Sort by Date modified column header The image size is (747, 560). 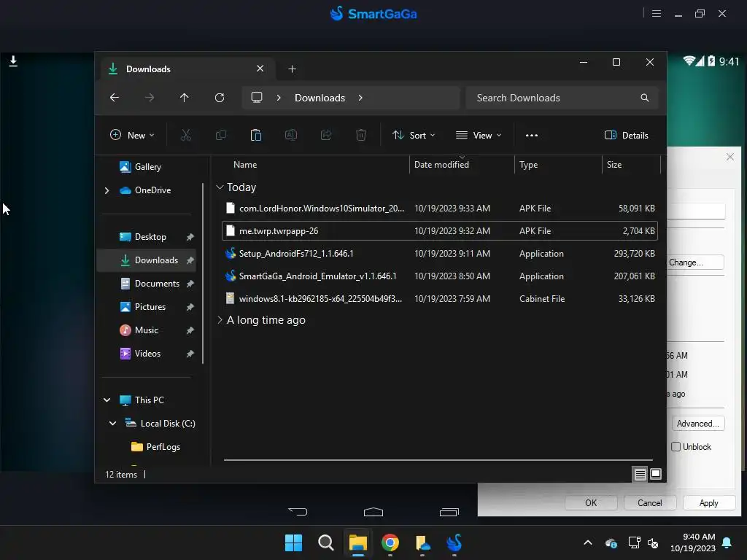[441, 165]
